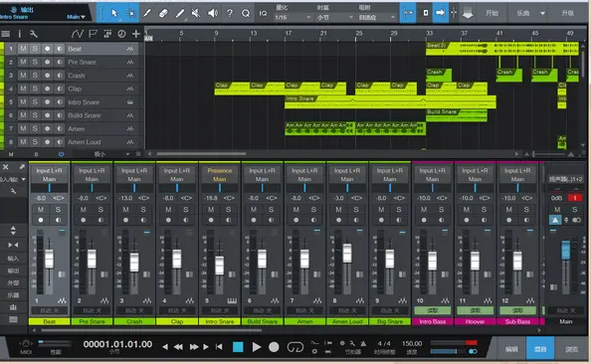
Task: Click the Play transport button
Action: click(257, 347)
